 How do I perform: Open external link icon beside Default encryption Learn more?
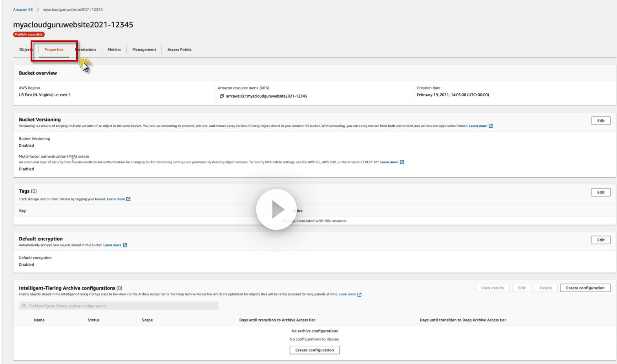[125, 245]
